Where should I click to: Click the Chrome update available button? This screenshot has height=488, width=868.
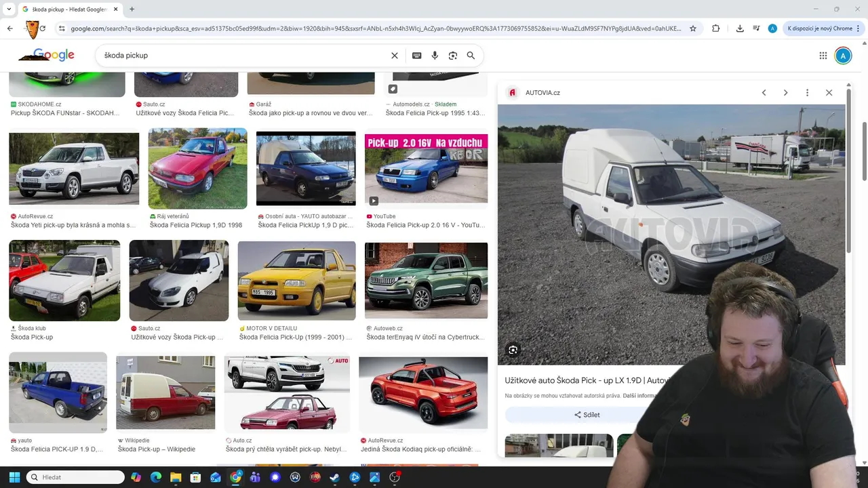click(824, 28)
